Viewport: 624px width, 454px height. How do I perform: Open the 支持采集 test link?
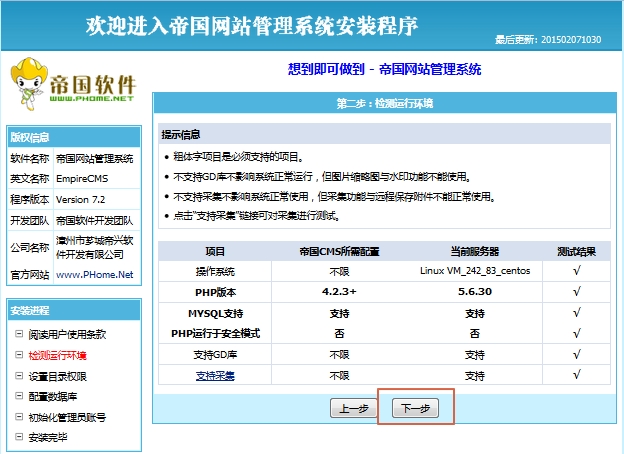click(215, 375)
